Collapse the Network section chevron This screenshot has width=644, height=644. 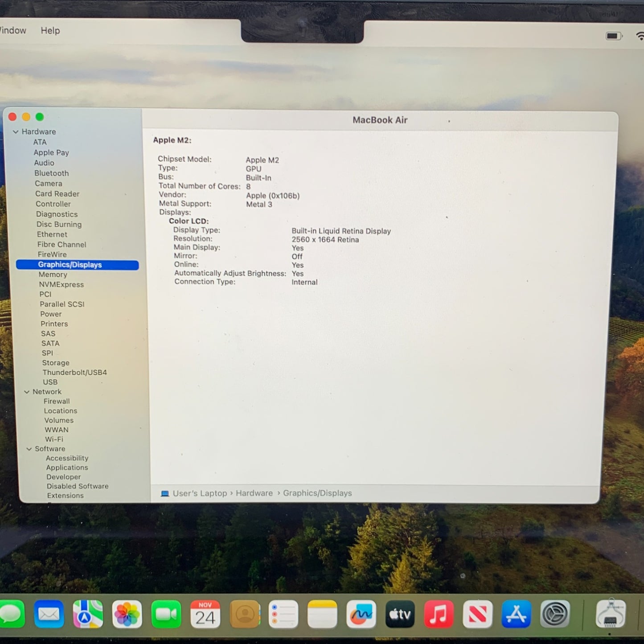pos(27,392)
